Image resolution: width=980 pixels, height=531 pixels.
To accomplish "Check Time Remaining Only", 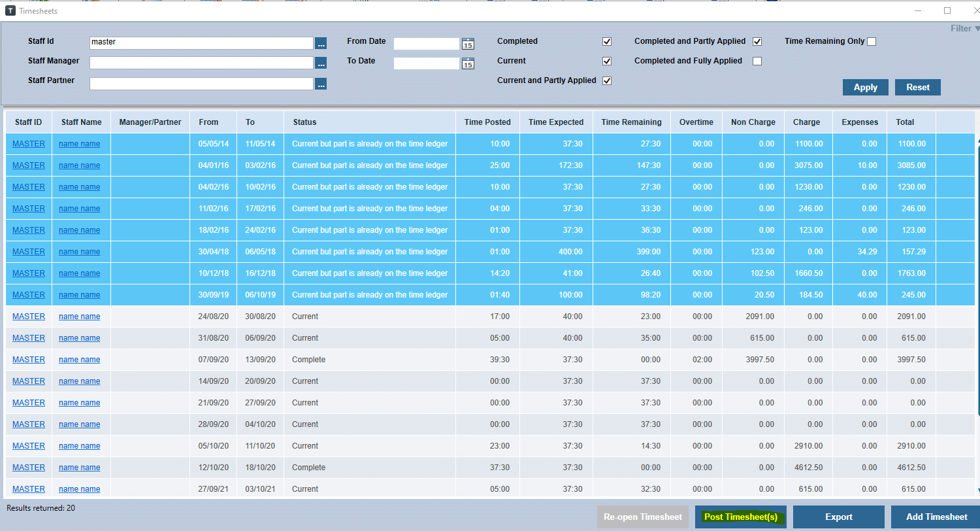I will [x=872, y=41].
